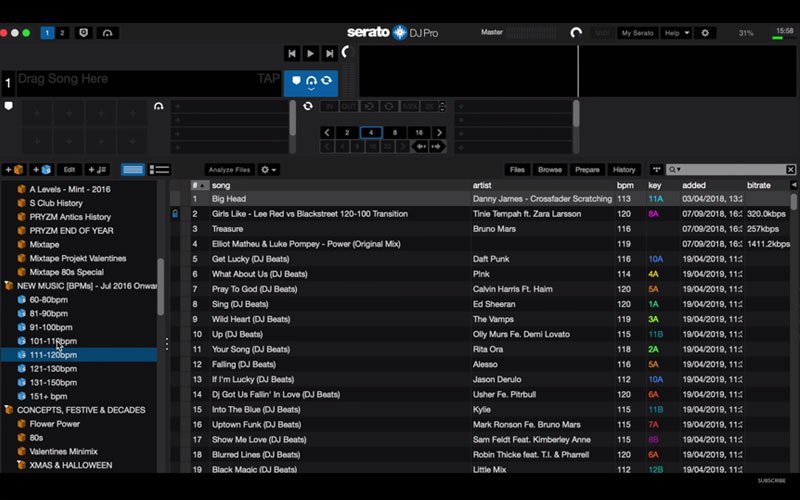Open the Analyze Files gear dropdown
The width and height of the screenshot is (800, 500).
(268, 170)
